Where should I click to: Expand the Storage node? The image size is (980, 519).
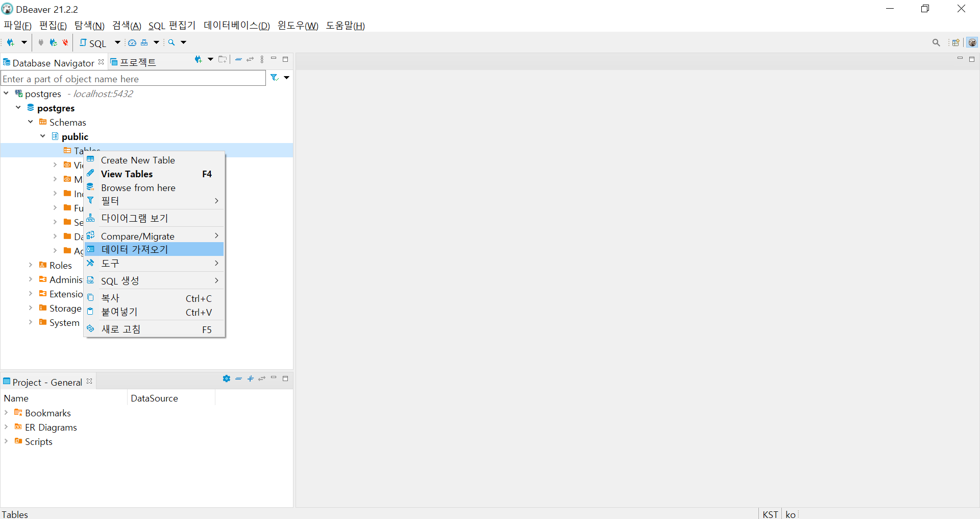point(31,308)
